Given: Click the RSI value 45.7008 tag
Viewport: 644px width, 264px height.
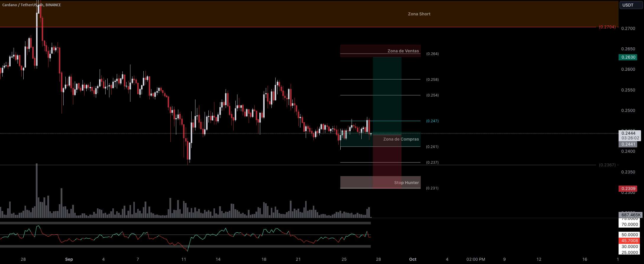Looking at the screenshot, I should [x=630, y=241].
